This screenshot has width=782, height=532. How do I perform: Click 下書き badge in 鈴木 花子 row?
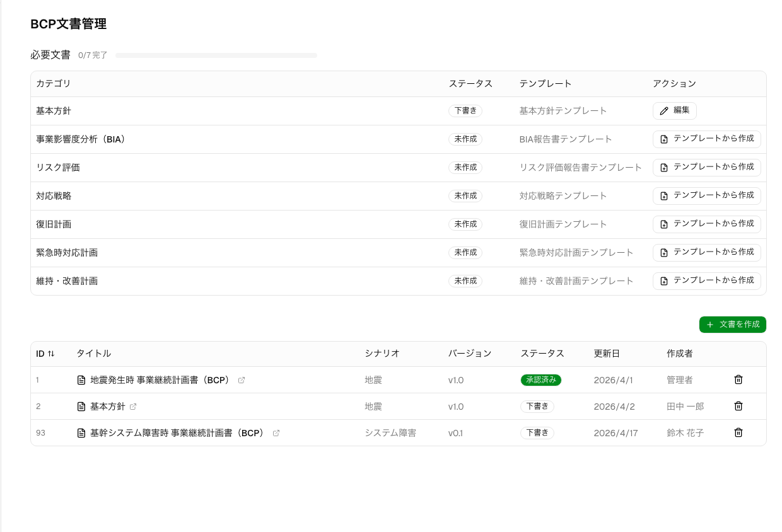[x=537, y=433]
